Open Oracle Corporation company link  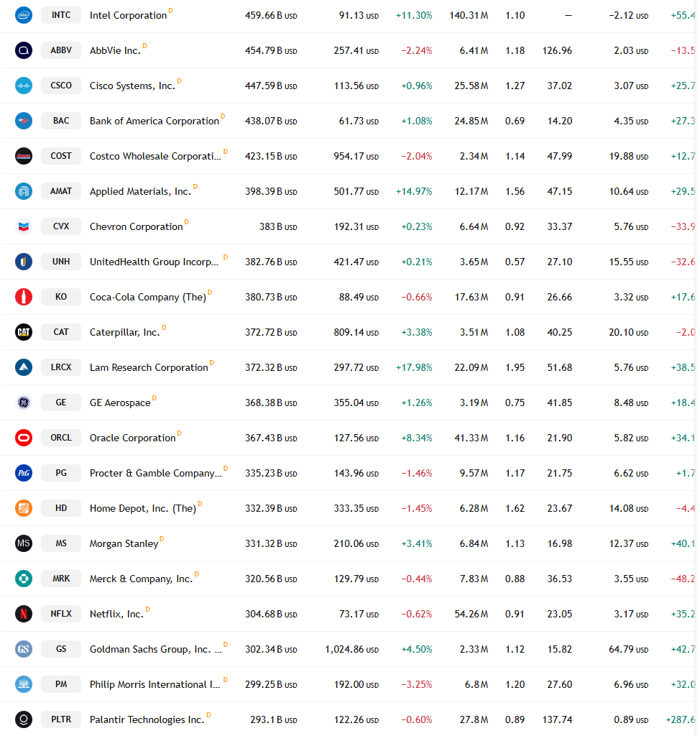pyautogui.click(x=133, y=438)
